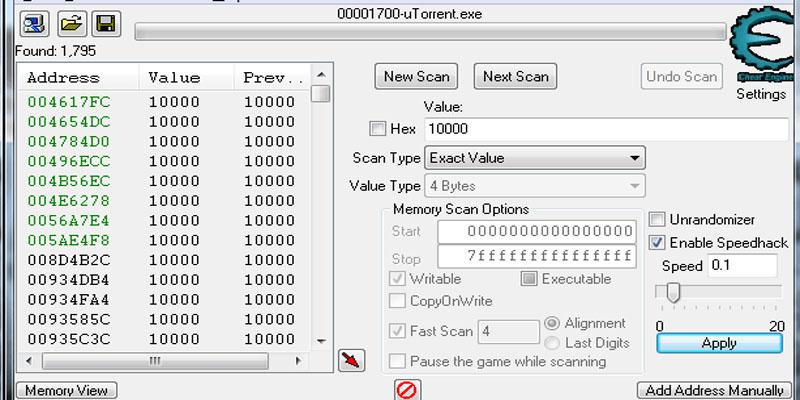Select address 004E6278 row
Viewport: 800px width, 400px height.
[164, 201]
